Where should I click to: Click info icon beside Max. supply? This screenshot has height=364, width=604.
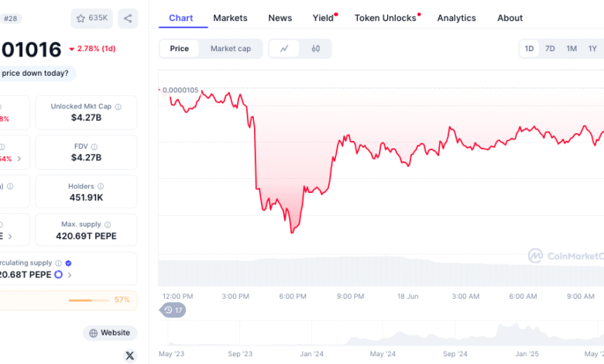coord(108,225)
